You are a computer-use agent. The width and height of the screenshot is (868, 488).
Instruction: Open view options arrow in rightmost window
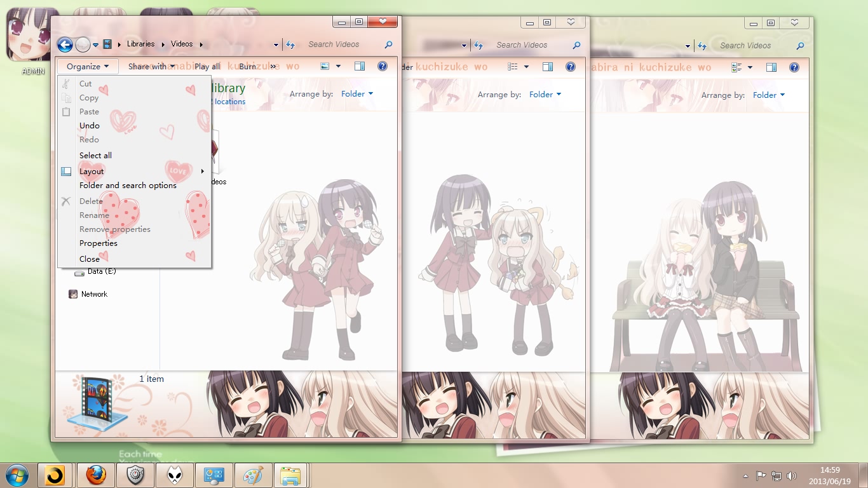click(x=750, y=67)
